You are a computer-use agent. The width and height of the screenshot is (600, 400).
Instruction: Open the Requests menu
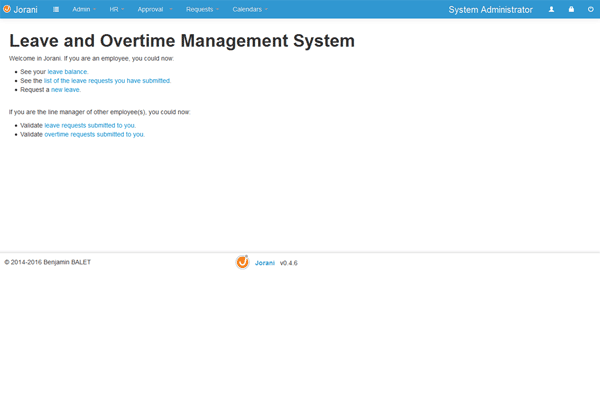point(202,9)
